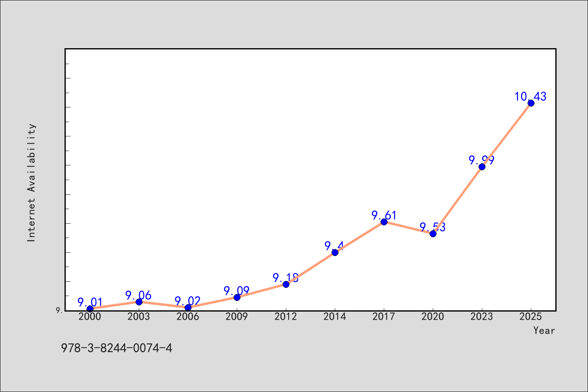
Task: Select the 9.18 marker for 2012
Action: tap(286, 284)
